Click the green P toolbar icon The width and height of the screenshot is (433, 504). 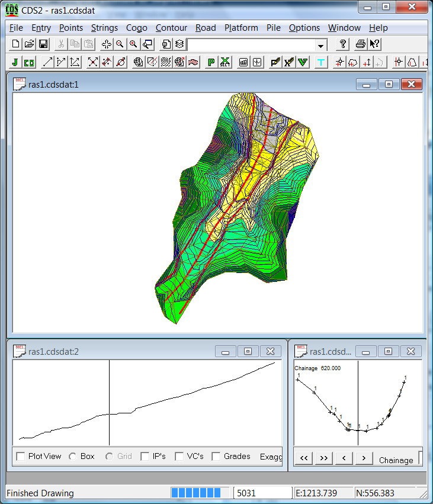click(x=211, y=62)
